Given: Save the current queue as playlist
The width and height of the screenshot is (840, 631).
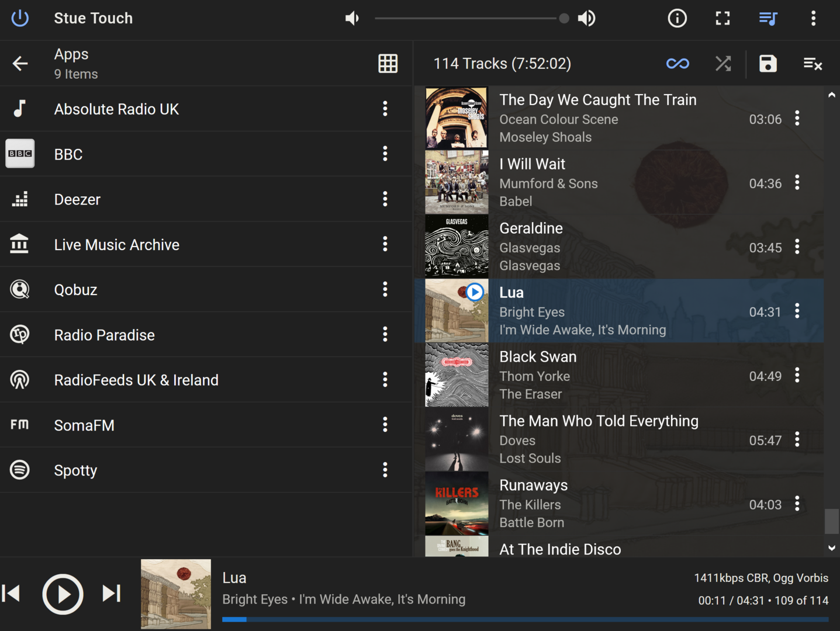Looking at the screenshot, I should [768, 63].
